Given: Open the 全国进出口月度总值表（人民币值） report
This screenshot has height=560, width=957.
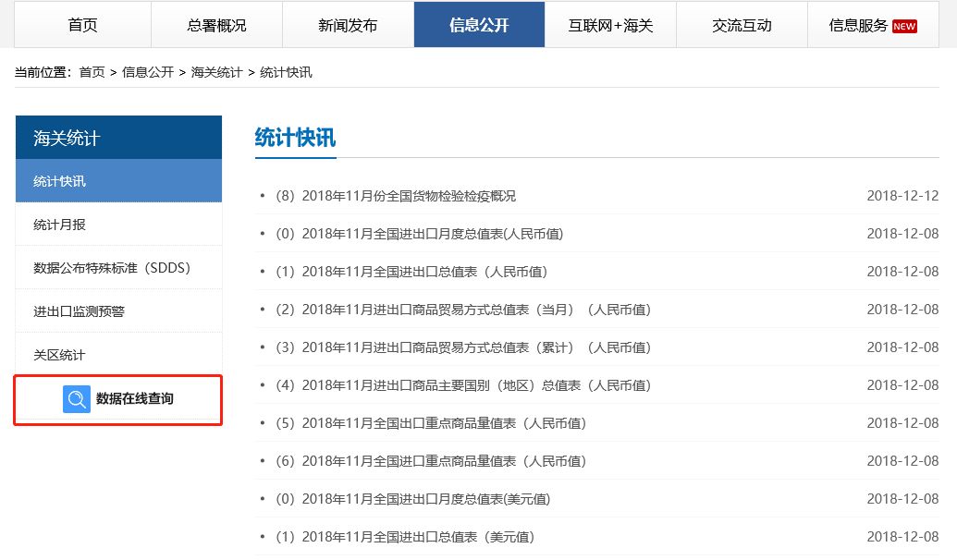Looking at the screenshot, I should tap(415, 233).
